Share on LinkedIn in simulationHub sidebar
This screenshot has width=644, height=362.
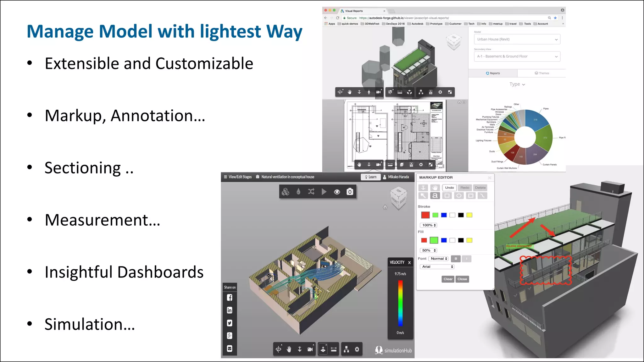[x=230, y=310]
